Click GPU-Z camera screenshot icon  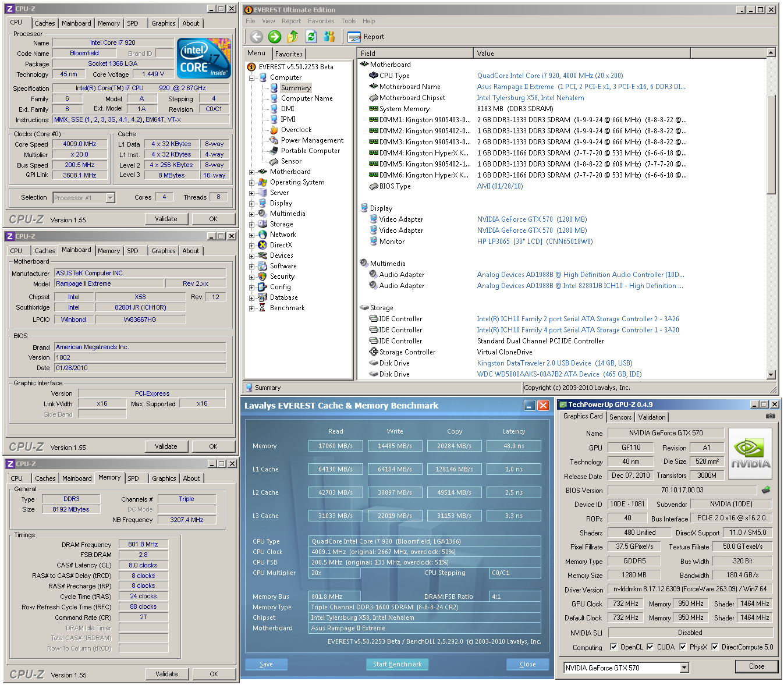click(x=770, y=416)
